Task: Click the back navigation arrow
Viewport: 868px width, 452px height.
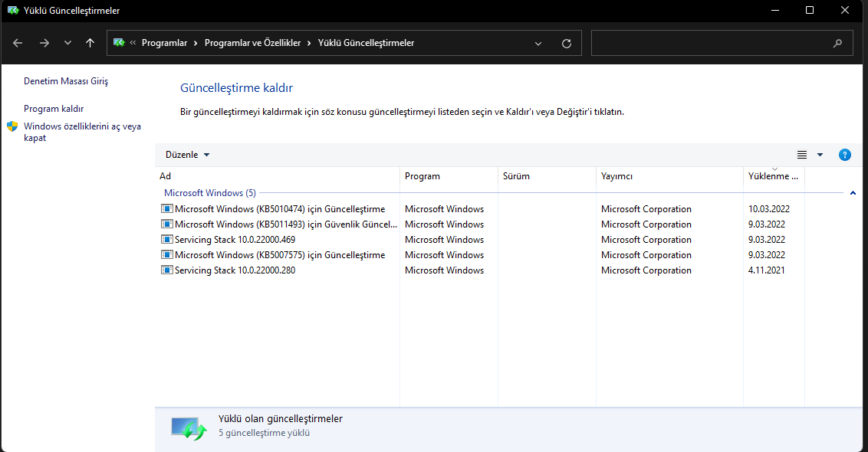Action: pyautogui.click(x=18, y=43)
